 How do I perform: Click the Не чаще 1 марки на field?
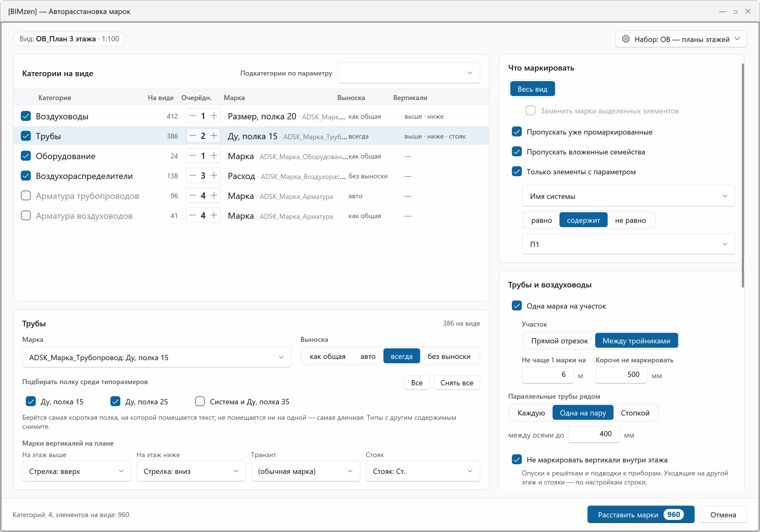pos(548,374)
